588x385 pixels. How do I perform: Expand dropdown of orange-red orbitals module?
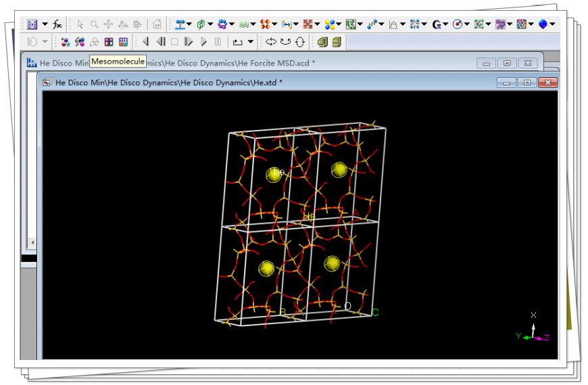(x=274, y=24)
